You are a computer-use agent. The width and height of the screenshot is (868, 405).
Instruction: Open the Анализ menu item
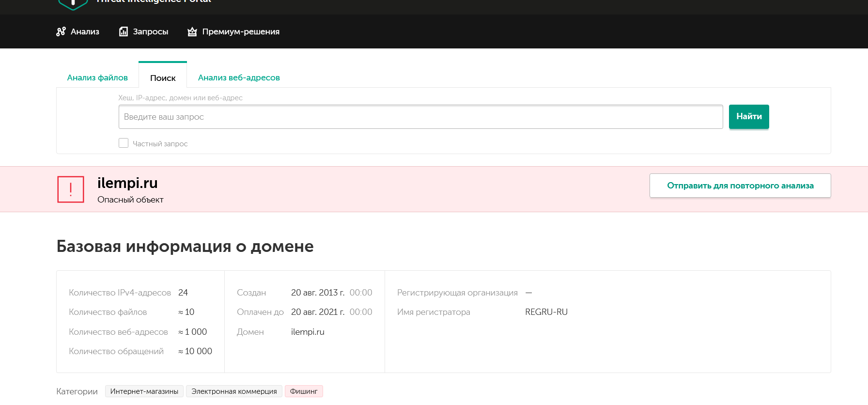pyautogui.click(x=78, y=31)
